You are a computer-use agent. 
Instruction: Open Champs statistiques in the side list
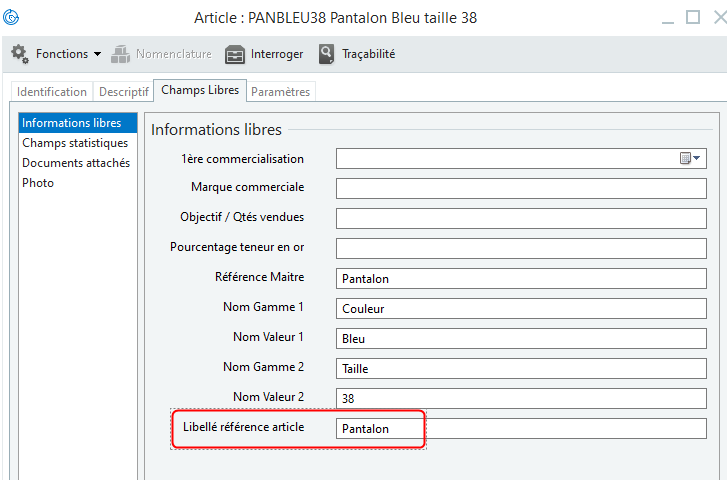75,143
